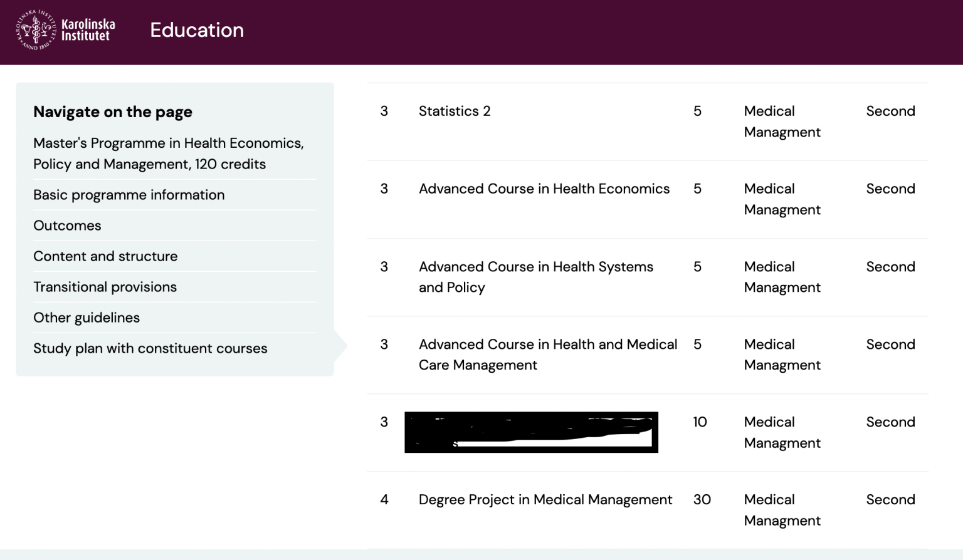Select Advanced Course in Health Economics
Screen dimensions: 963x560
(x=544, y=189)
